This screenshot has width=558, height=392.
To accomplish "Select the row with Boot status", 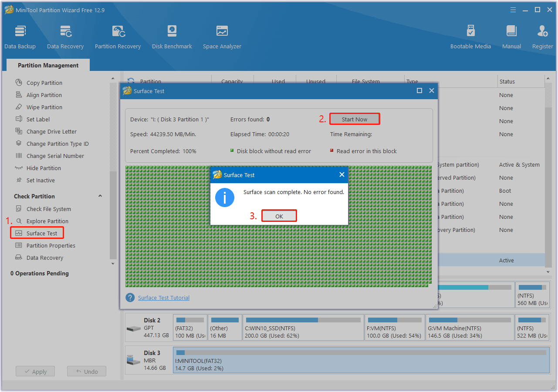I will click(490, 191).
